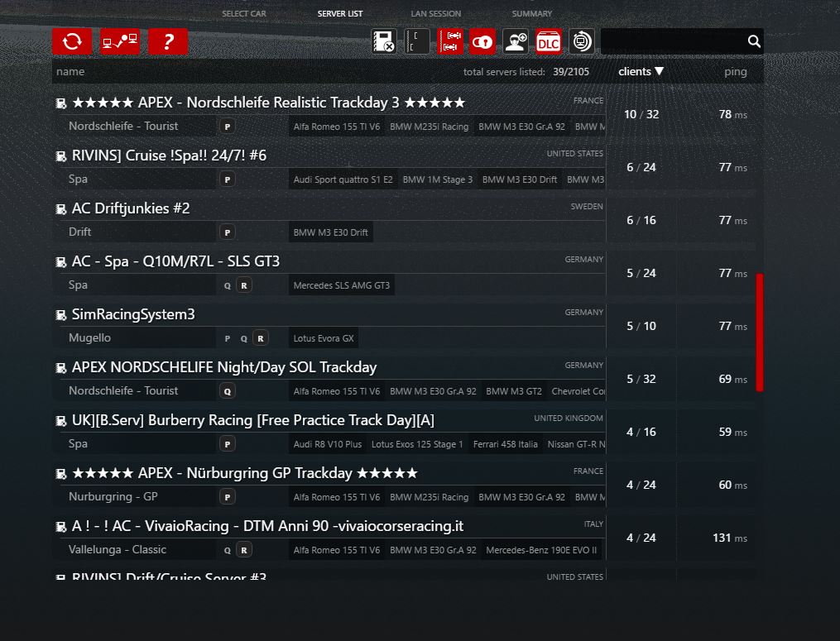
Task: Switch to the SERVER LIST tab
Action: (339, 13)
